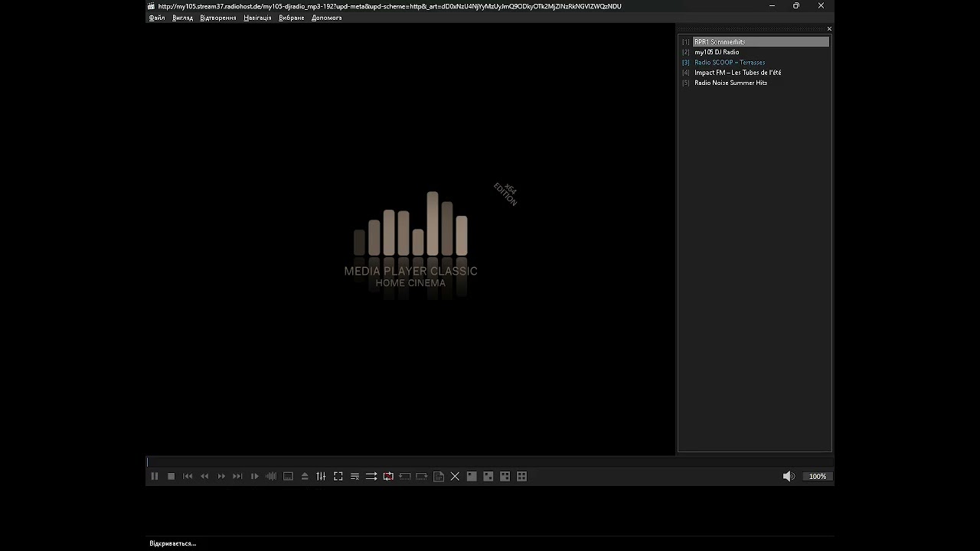Select the three-square view preset icon
The width and height of the screenshot is (980, 551).
coord(505,476)
